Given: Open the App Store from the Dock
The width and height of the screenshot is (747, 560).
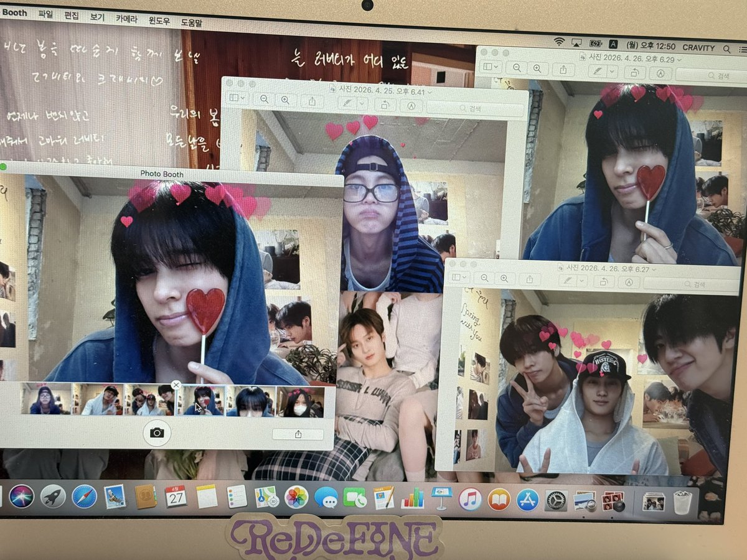Looking at the screenshot, I should pyautogui.click(x=527, y=499).
